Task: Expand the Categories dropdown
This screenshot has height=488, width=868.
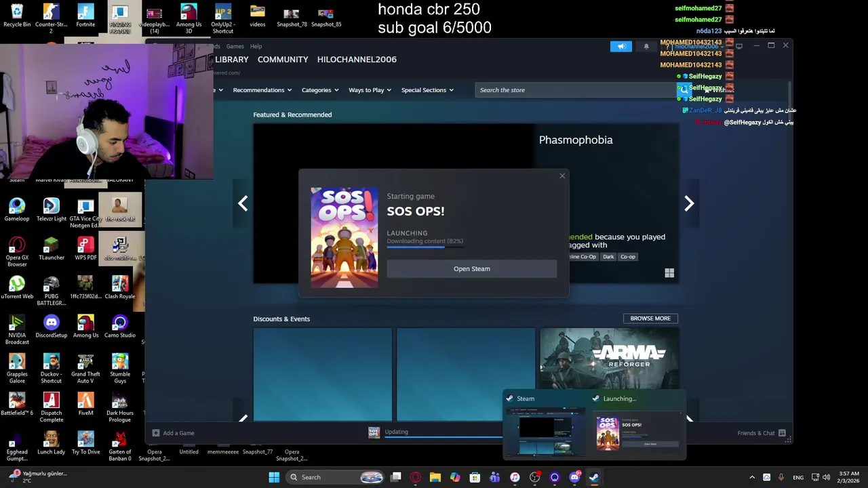Action: (319, 90)
